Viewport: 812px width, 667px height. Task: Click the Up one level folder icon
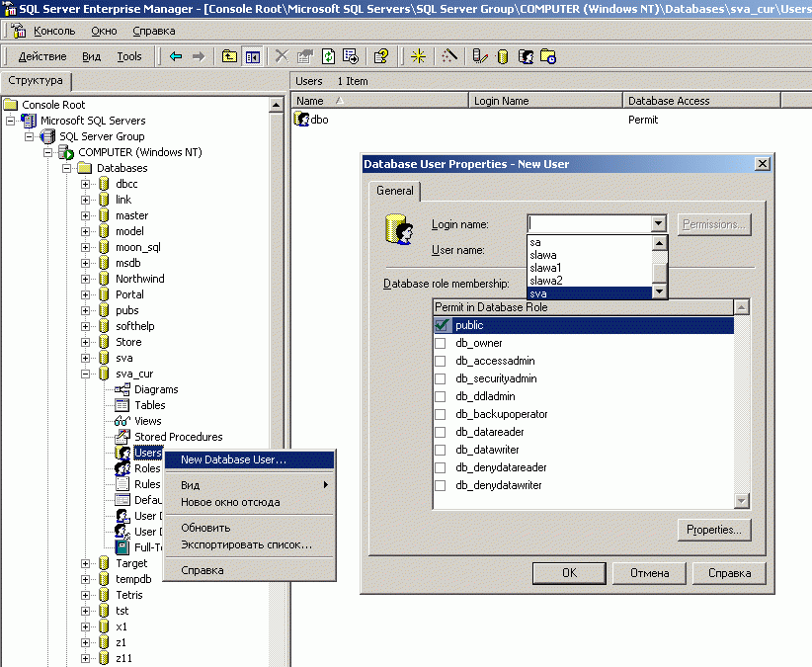[229, 56]
